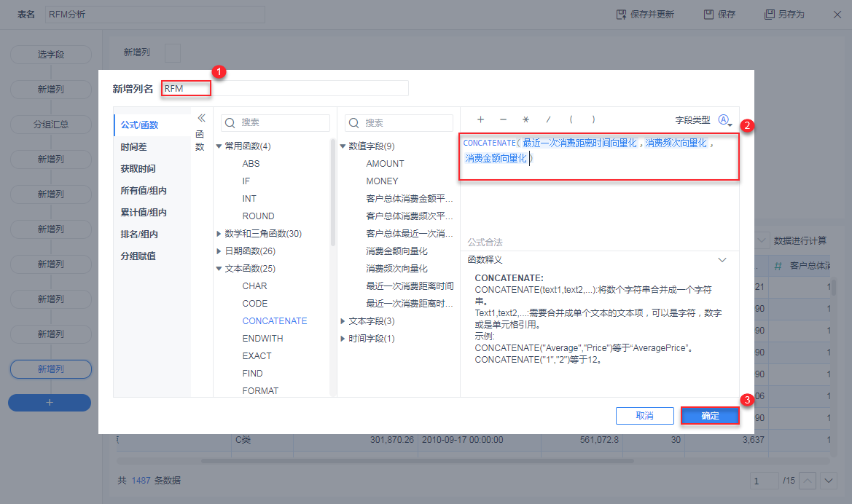Click the 分组汇总 step in flow
Viewport: 852px width, 504px height.
tap(51, 125)
